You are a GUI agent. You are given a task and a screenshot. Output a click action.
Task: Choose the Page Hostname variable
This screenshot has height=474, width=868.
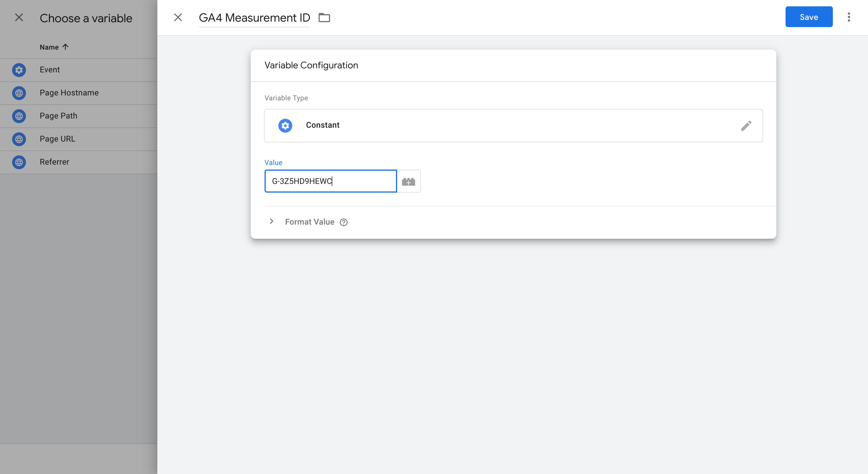78,93
